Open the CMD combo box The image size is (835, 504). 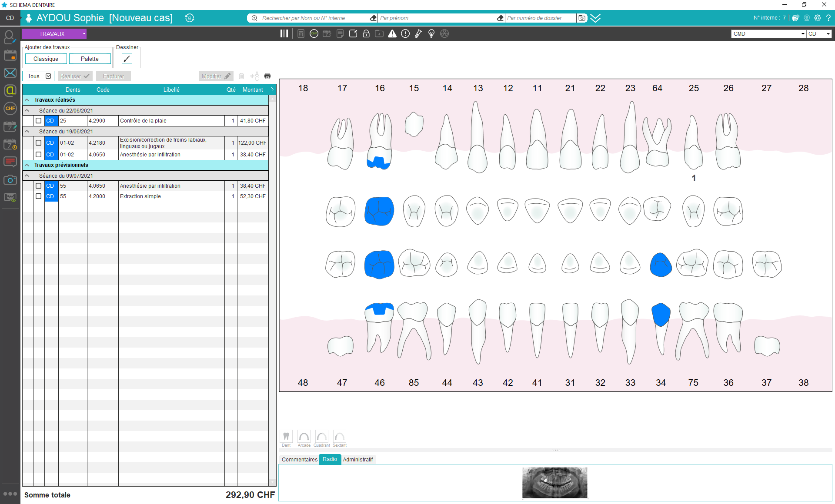coord(768,34)
